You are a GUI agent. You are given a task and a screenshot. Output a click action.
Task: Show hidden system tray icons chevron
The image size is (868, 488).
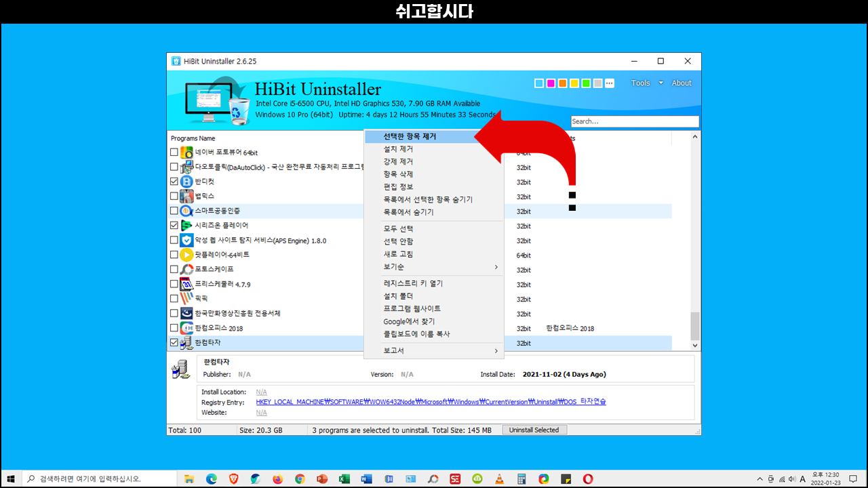click(x=759, y=479)
